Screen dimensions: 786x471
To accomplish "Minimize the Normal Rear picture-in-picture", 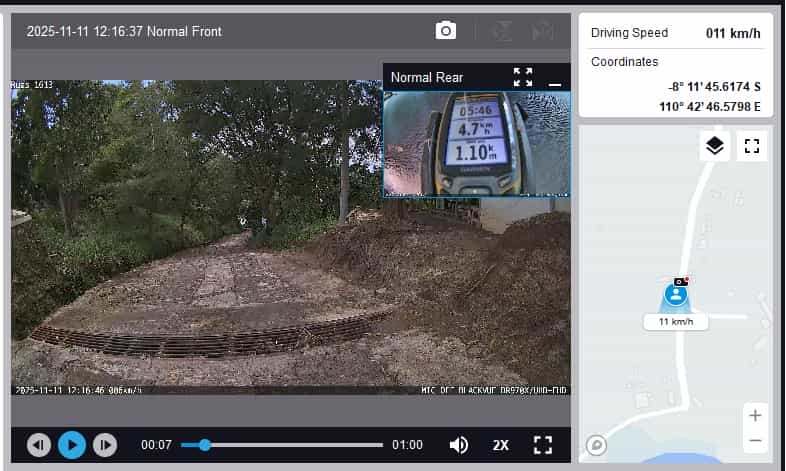I will (555, 78).
